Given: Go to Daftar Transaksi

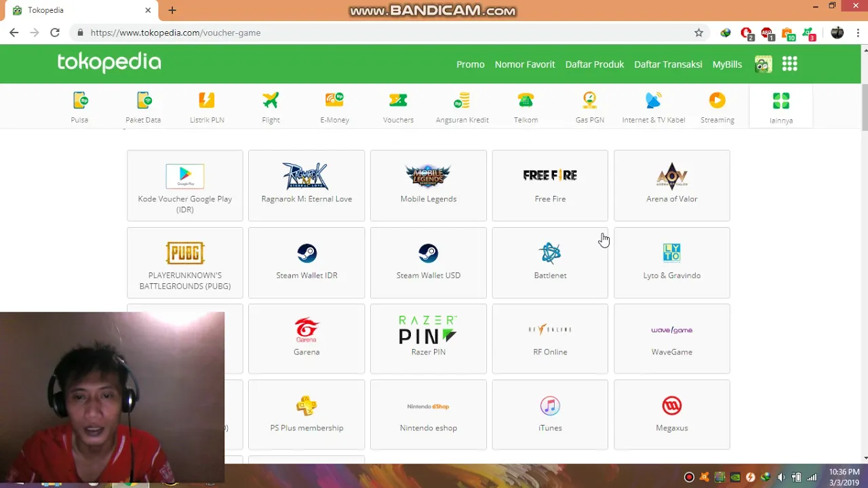Looking at the screenshot, I should point(668,64).
